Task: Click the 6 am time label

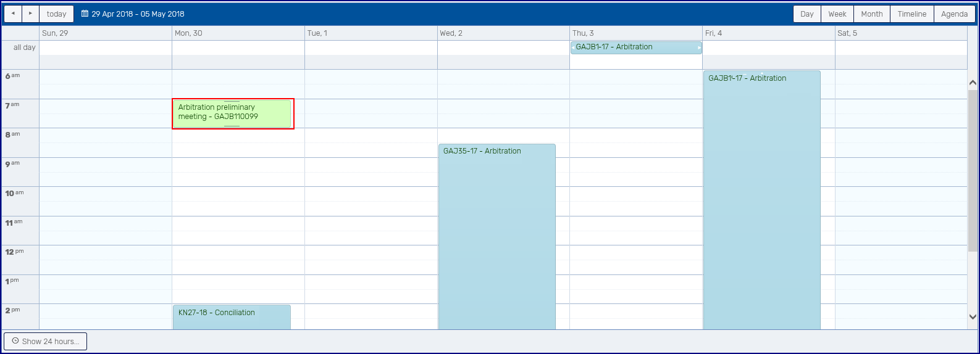Action: pyautogui.click(x=12, y=76)
